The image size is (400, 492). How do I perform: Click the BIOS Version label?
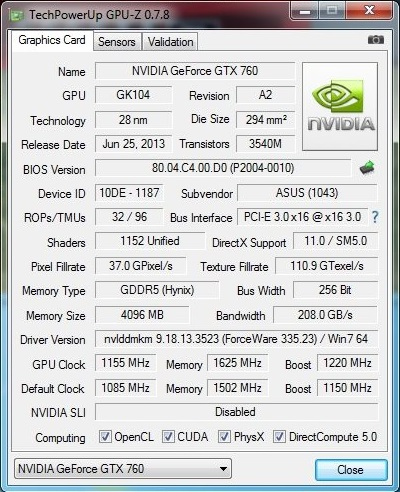tap(54, 170)
